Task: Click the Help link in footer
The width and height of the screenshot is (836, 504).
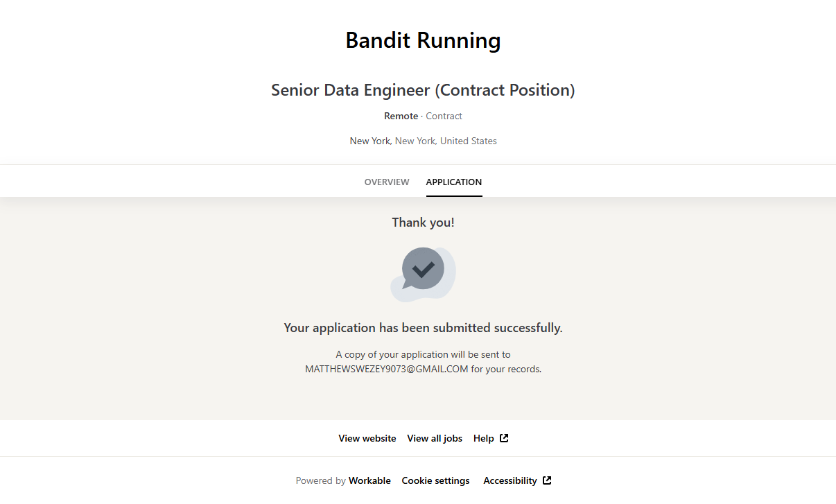Action: (x=483, y=438)
